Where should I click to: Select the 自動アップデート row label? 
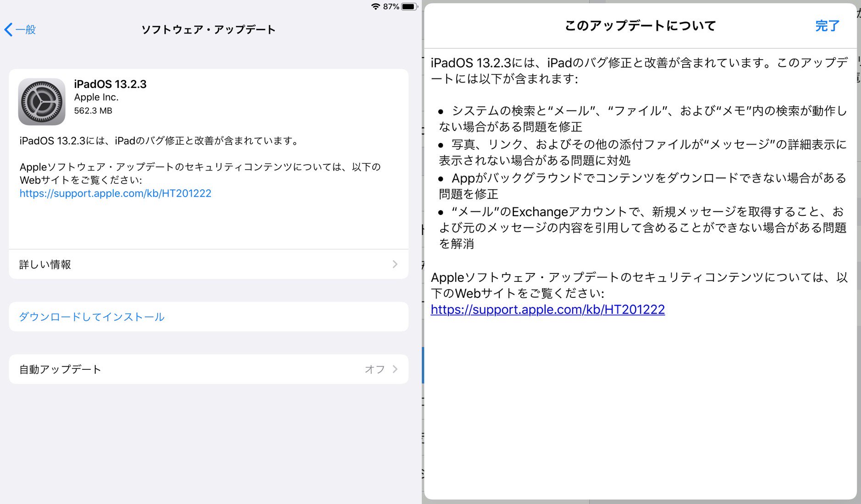[x=60, y=369]
